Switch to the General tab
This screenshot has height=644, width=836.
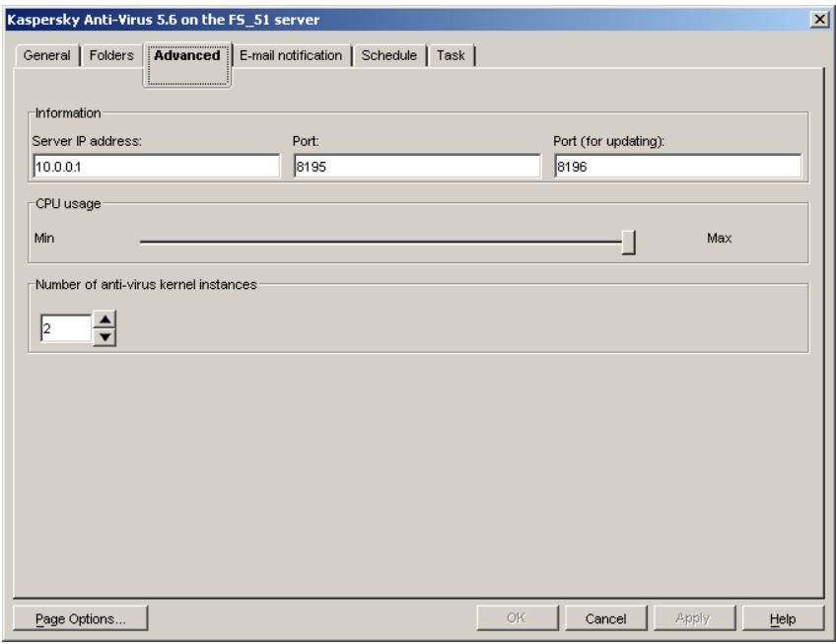[x=47, y=55]
